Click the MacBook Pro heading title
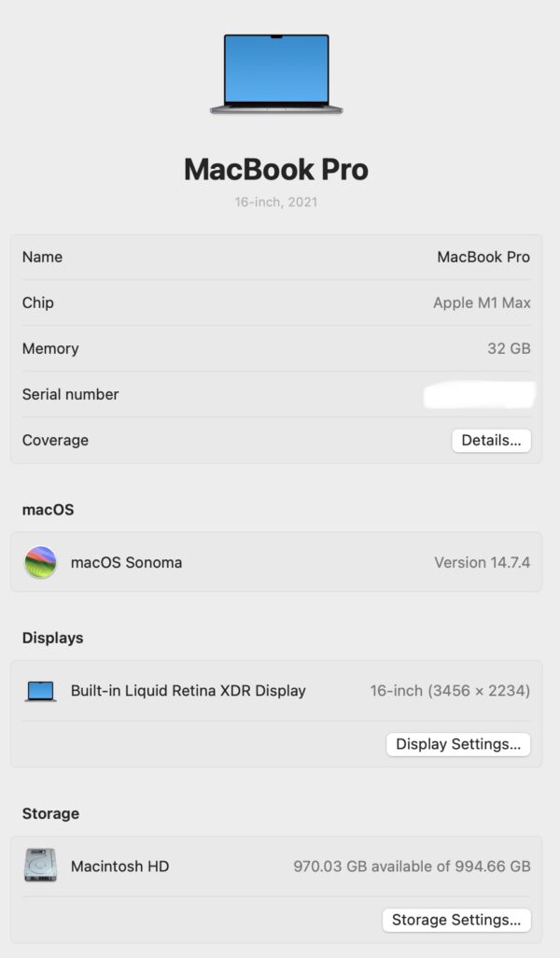Viewport: 560px width, 958px height. (x=276, y=169)
